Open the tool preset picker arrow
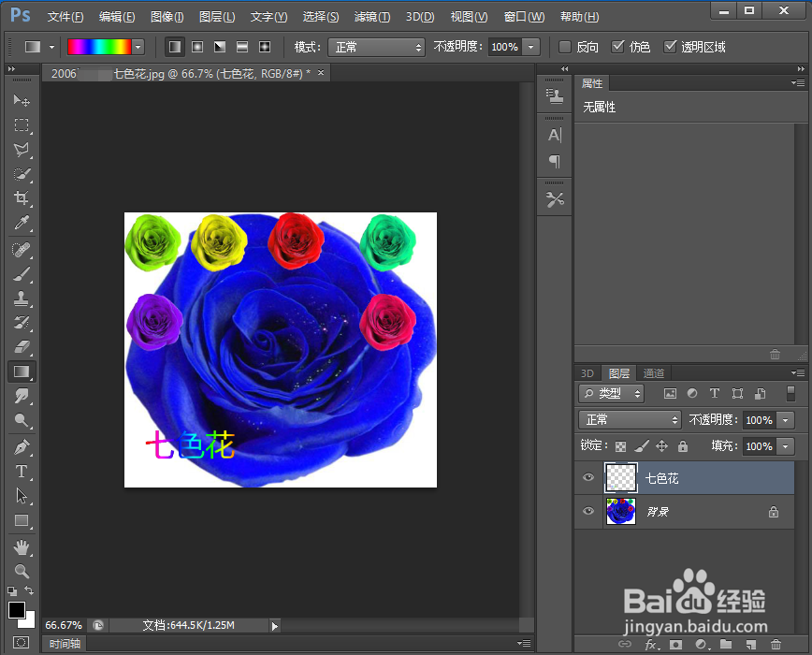The height and width of the screenshot is (655, 812). [51, 47]
